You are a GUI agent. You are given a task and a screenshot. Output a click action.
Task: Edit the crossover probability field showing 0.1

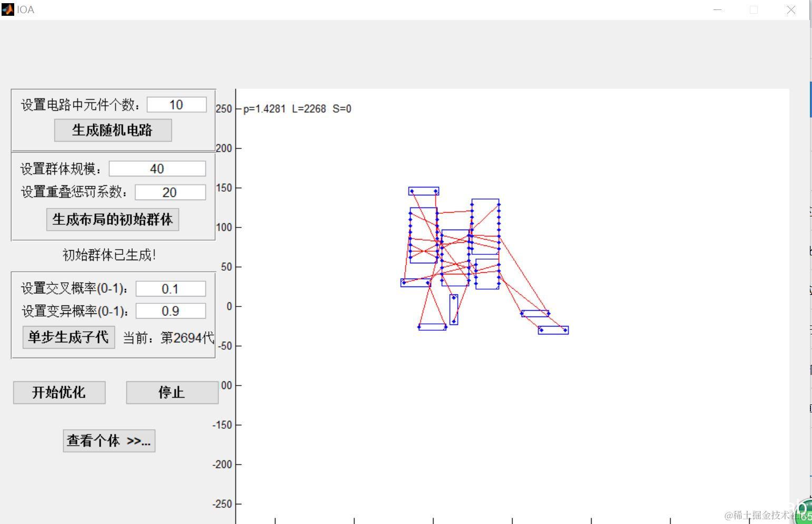[x=171, y=289]
